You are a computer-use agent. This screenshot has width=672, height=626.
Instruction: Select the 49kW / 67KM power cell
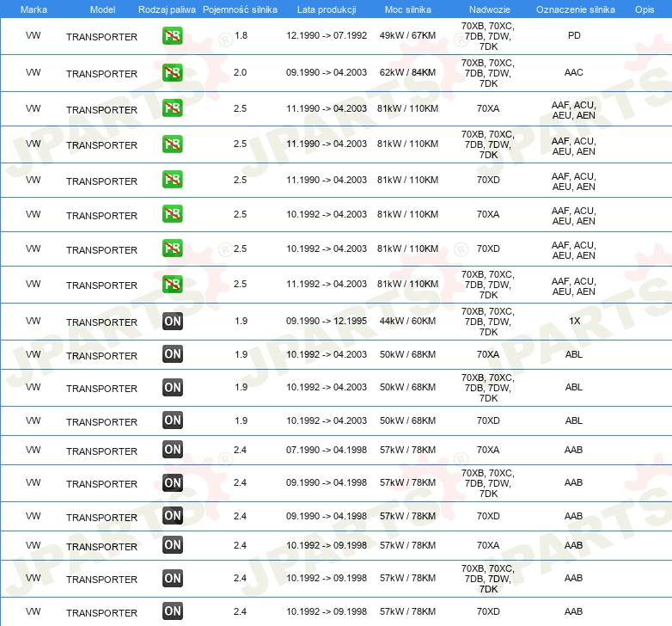click(407, 35)
